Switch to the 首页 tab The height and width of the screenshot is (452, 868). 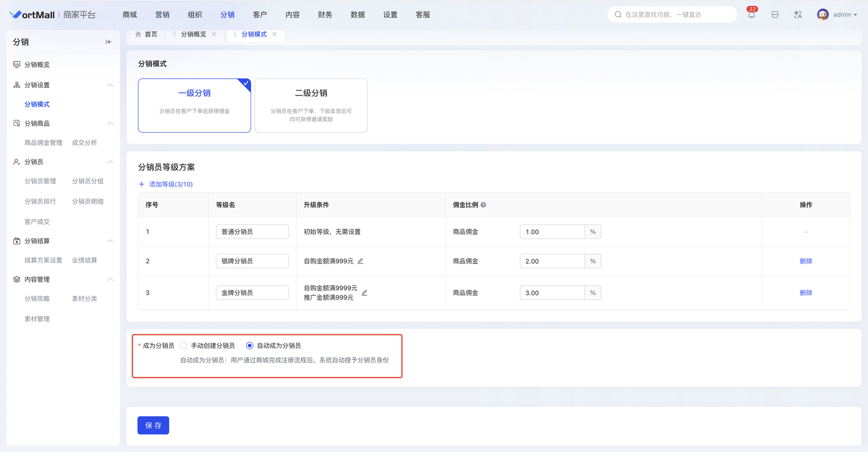point(146,34)
